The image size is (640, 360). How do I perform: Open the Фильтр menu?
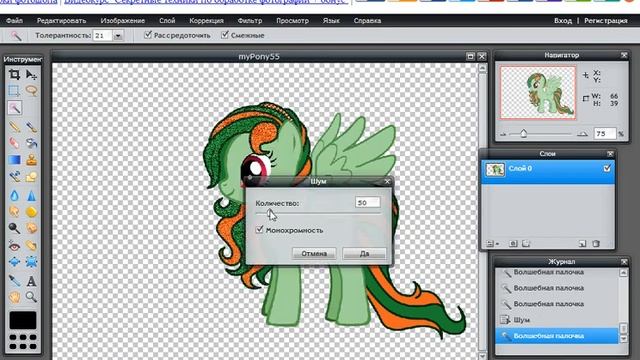pos(250,20)
